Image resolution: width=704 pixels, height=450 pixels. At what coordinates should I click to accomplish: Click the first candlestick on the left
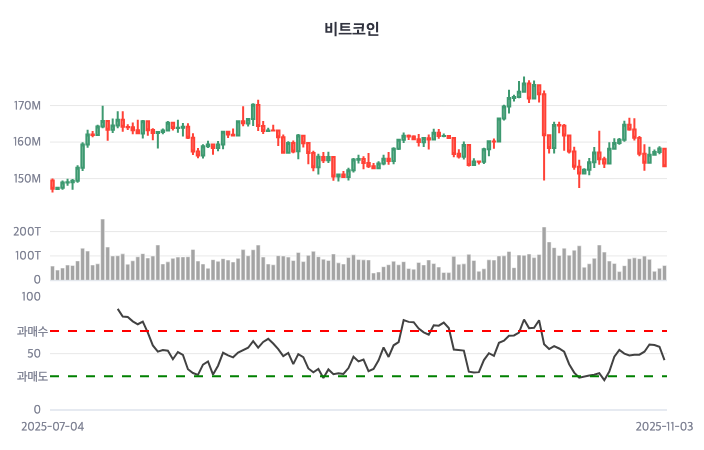[52, 184]
